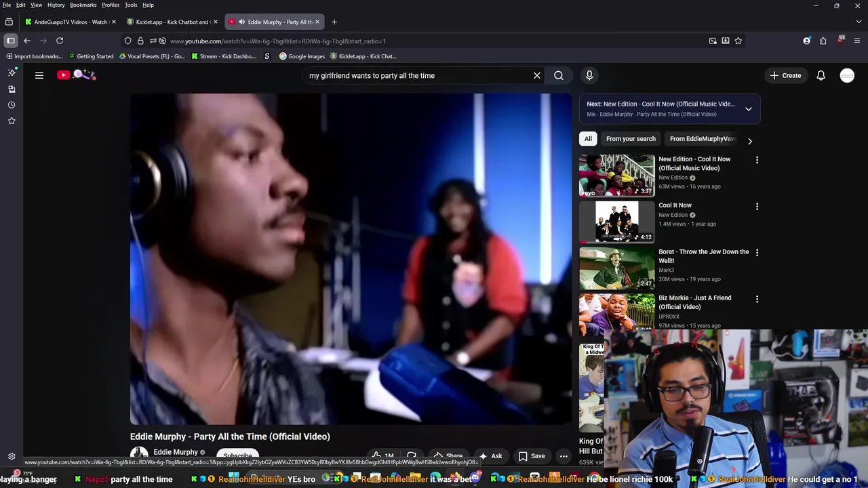Screen dimensions: 868x488
Task: Open browser application hamburger menu
Action: coord(856,41)
